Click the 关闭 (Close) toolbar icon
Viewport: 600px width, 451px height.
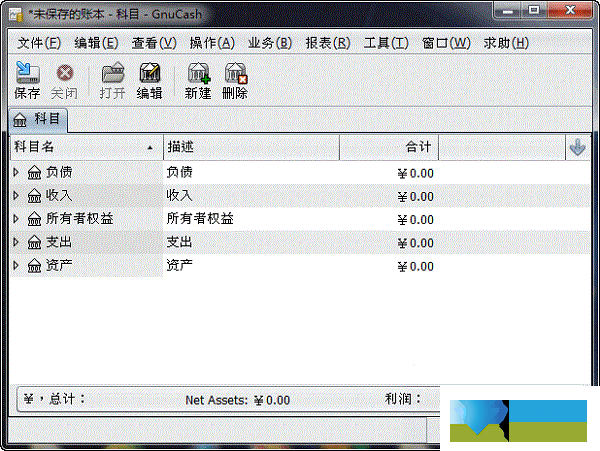pyautogui.click(x=65, y=73)
